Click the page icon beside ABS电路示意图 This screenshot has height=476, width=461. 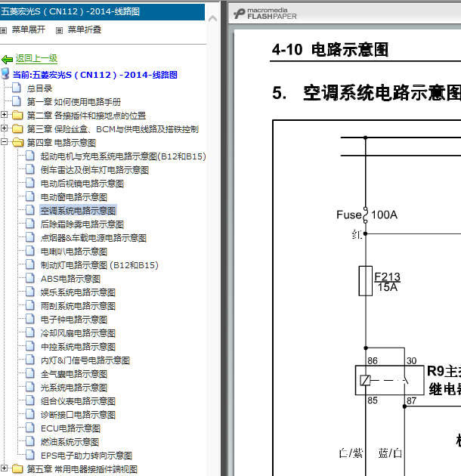30,278
